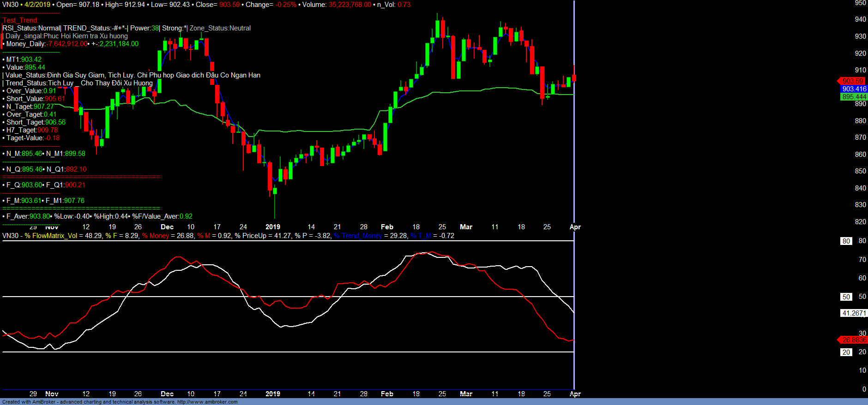Select the F_Aver:903.80 reading line

pos(28,216)
